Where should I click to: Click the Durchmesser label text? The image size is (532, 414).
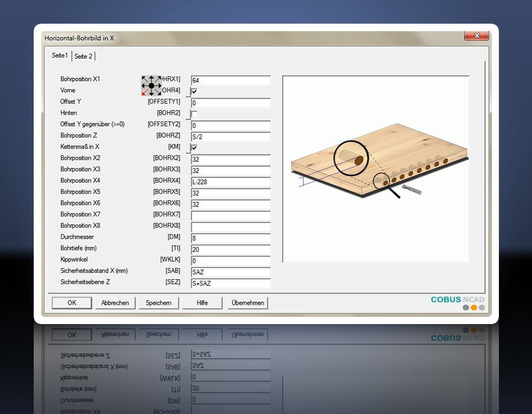pos(77,237)
